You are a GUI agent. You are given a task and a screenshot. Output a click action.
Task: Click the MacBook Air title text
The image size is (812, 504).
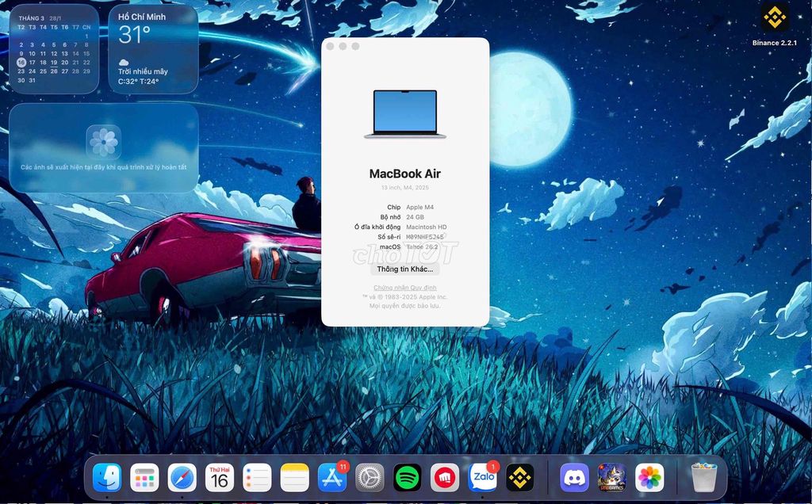(x=405, y=174)
